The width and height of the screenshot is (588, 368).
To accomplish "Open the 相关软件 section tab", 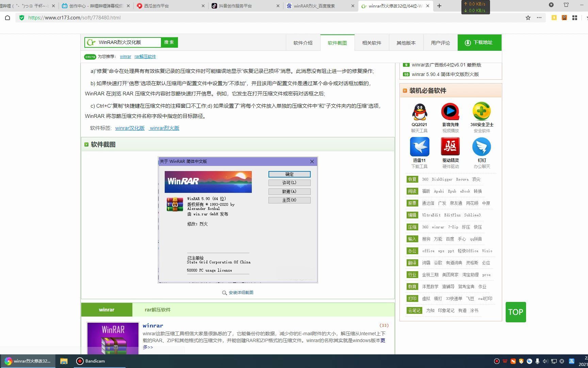I will click(372, 43).
